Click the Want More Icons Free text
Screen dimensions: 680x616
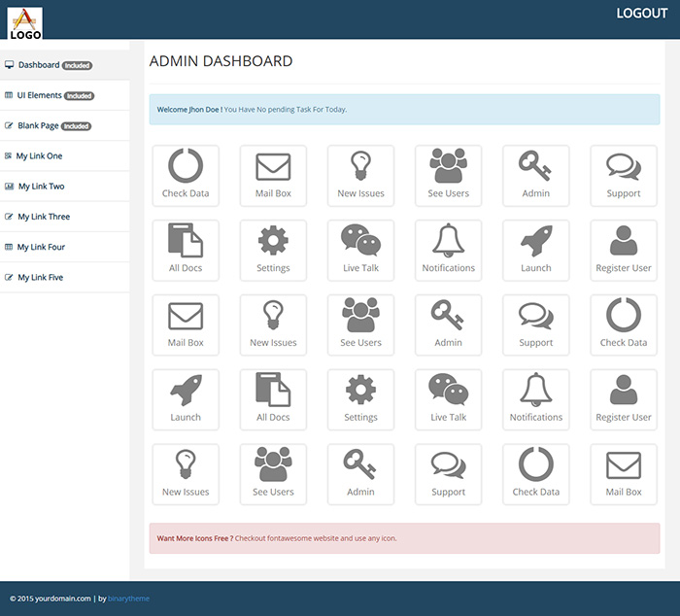click(277, 538)
